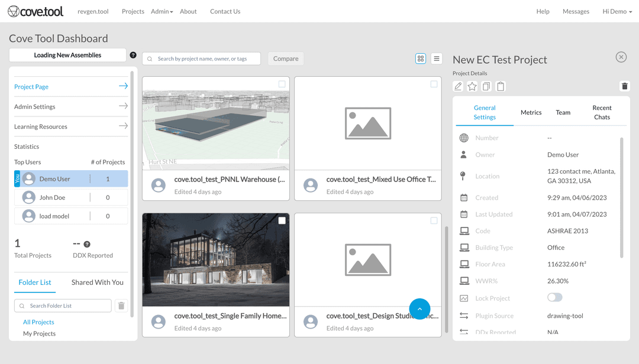Image resolution: width=639 pixels, height=364 pixels.
Task: Delete project with the trash icon in details panel
Action: pos(625,86)
